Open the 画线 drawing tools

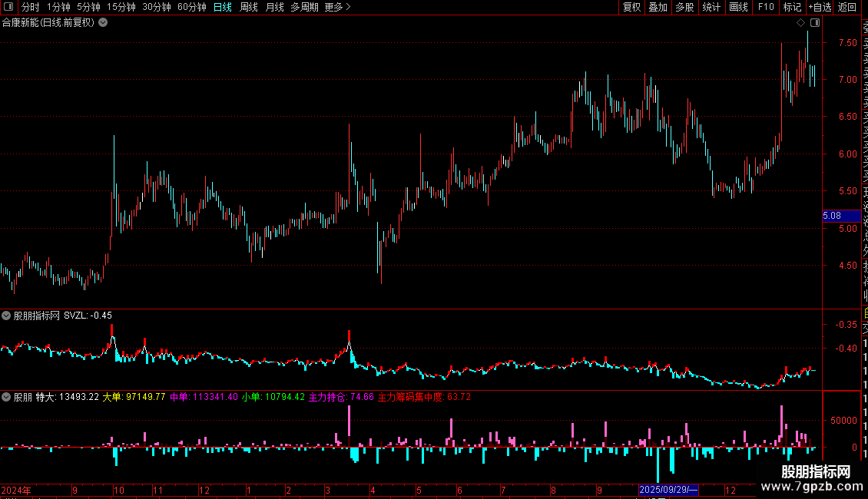pyautogui.click(x=738, y=7)
